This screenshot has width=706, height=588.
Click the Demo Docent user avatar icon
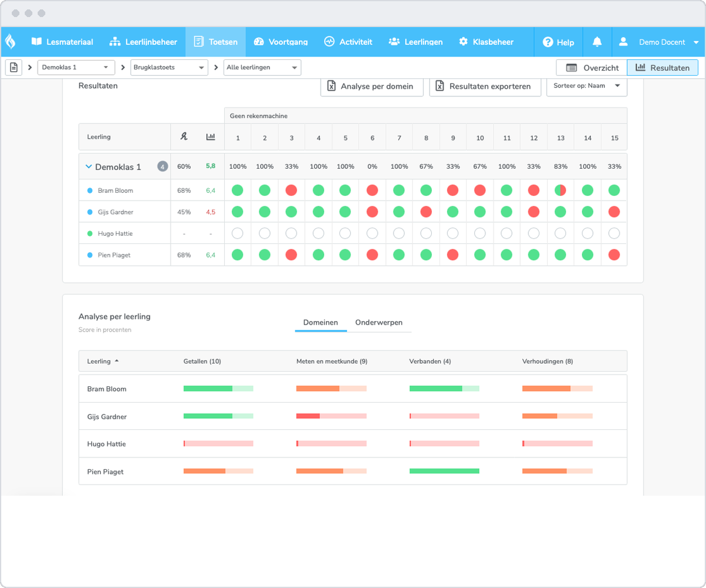coord(624,42)
